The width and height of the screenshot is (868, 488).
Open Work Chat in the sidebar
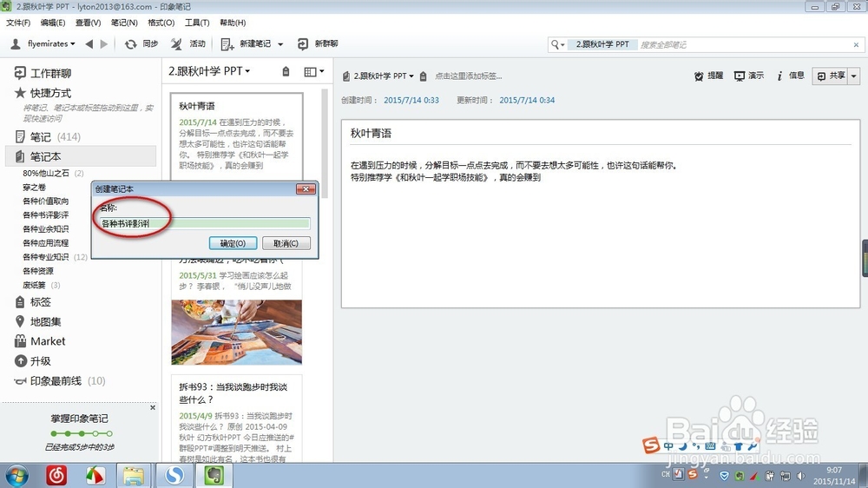click(43, 73)
